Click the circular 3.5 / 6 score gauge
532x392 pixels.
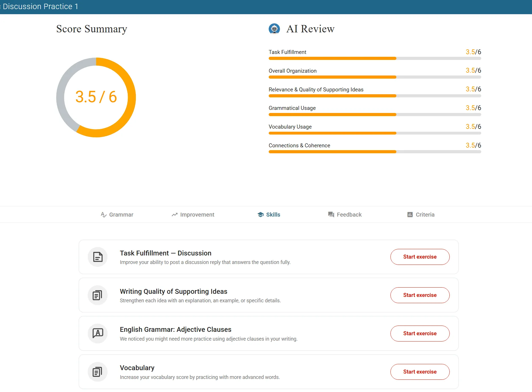[x=96, y=97]
